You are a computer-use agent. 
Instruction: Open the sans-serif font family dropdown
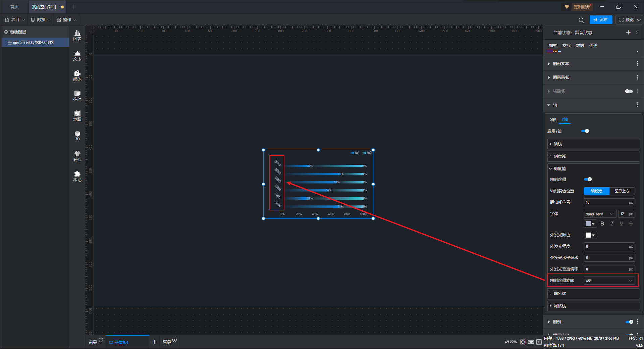coord(600,214)
